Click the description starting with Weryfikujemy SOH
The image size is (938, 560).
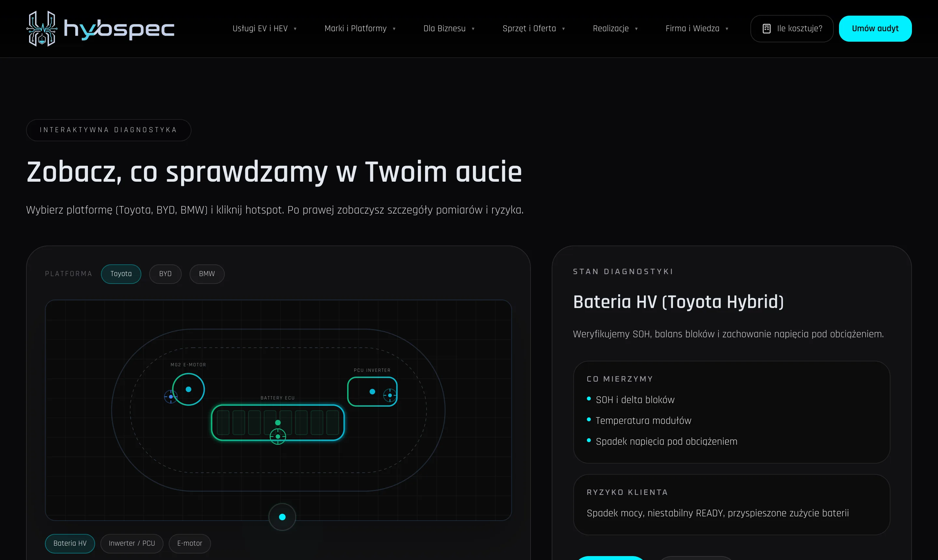pos(728,334)
